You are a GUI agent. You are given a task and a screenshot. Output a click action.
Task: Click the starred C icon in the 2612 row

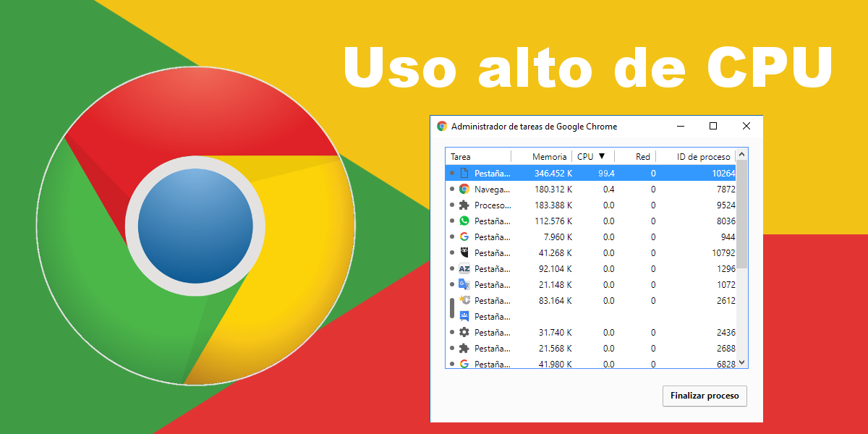(x=464, y=301)
